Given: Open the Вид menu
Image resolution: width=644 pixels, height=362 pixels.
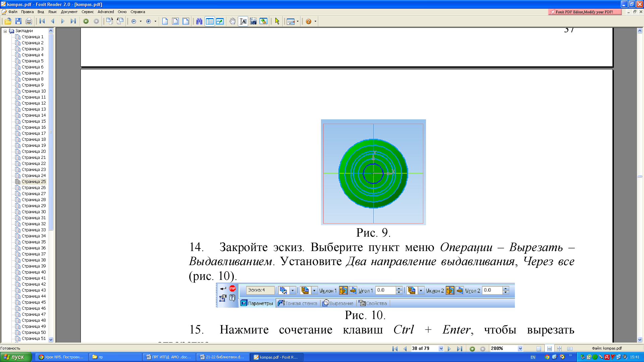Looking at the screenshot, I should pos(41,12).
